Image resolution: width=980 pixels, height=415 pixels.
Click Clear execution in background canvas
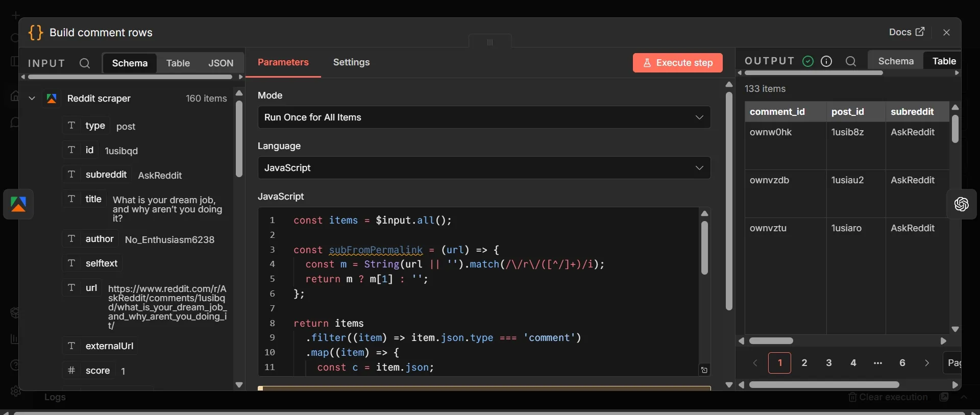(888, 397)
